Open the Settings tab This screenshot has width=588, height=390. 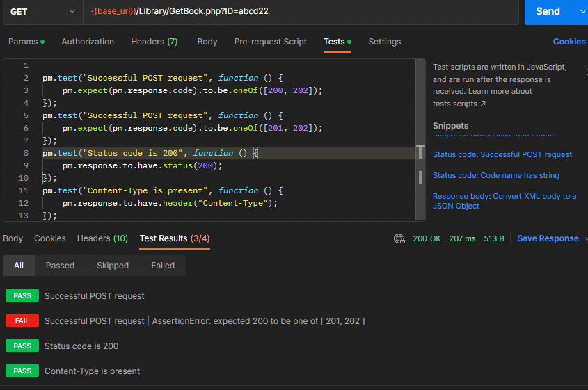[x=384, y=42]
